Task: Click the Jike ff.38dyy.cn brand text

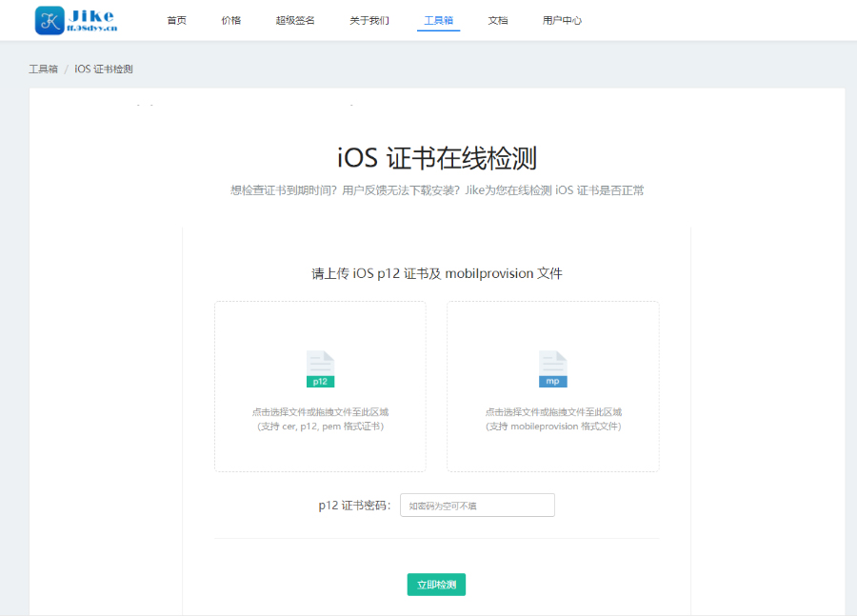Action: coord(91,21)
